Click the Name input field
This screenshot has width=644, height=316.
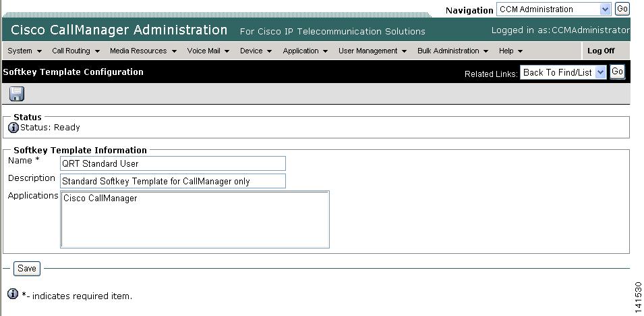tap(173, 163)
